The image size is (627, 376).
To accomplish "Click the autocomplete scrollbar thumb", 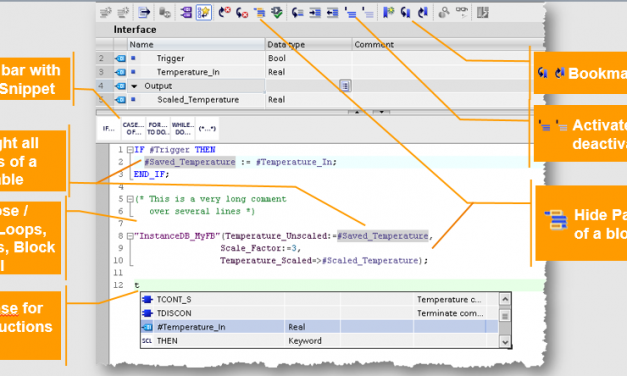I will (505, 316).
